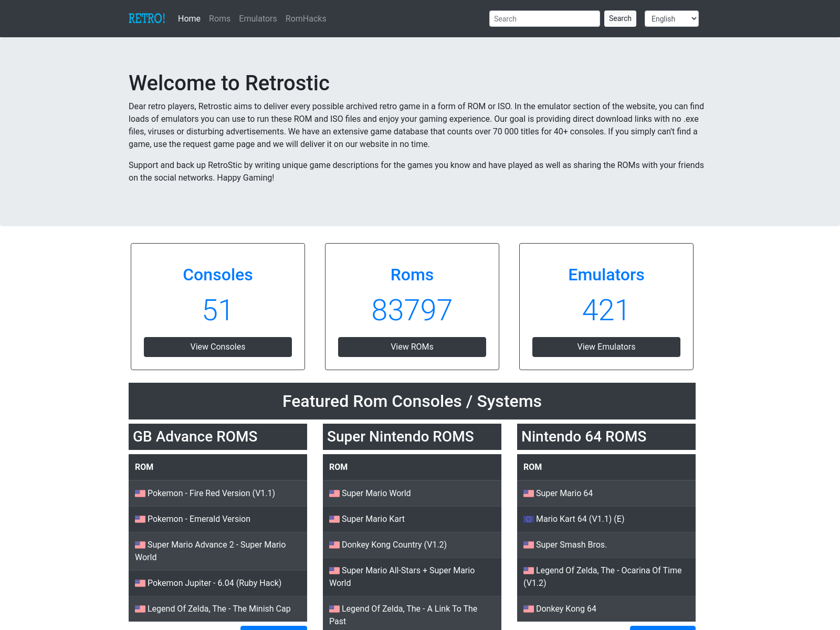Click US flag beside Pokemon Emerald Version
Viewport: 840px width, 630px height.
(x=140, y=519)
